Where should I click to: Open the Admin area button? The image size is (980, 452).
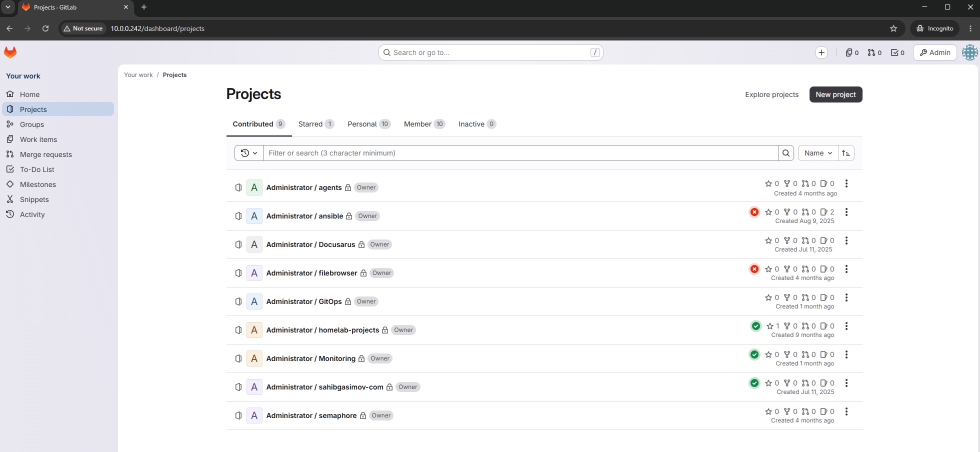935,52
